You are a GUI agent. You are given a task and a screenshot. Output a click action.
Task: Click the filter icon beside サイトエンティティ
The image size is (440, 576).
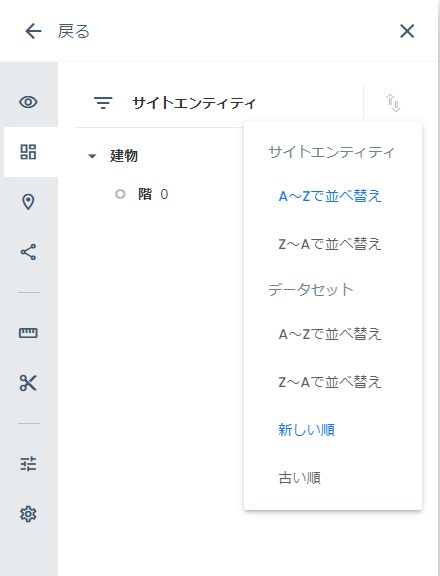(103, 103)
